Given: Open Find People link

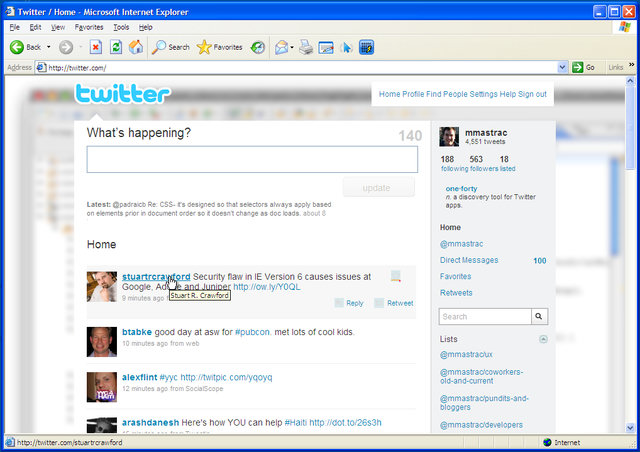Looking at the screenshot, I should pos(447,94).
